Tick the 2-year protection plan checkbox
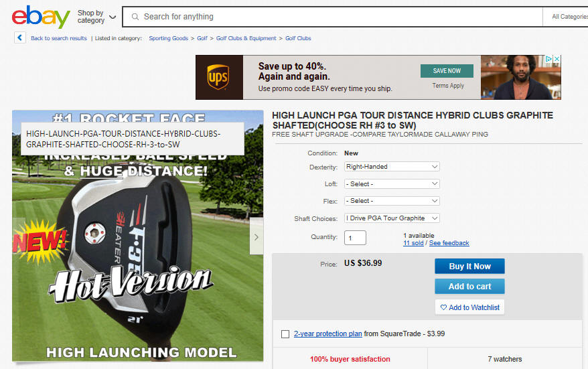 pyautogui.click(x=285, y=334)
